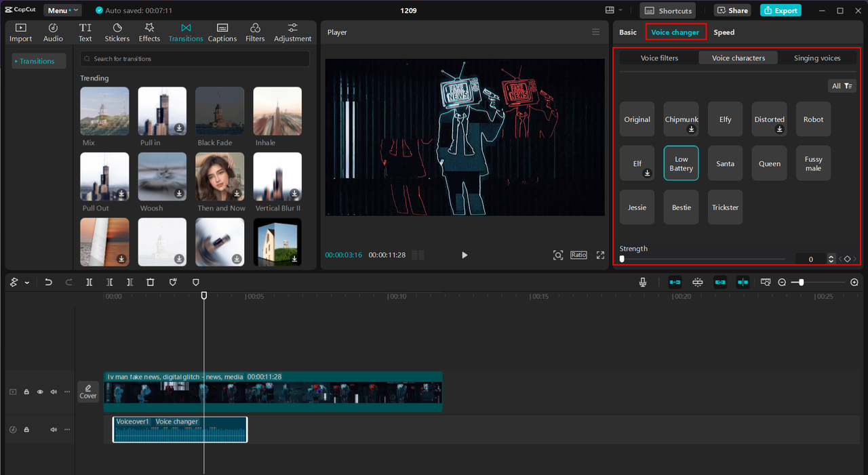
Task: Undo the last edit in timeline toolbar
Action: tap(48, 282)
